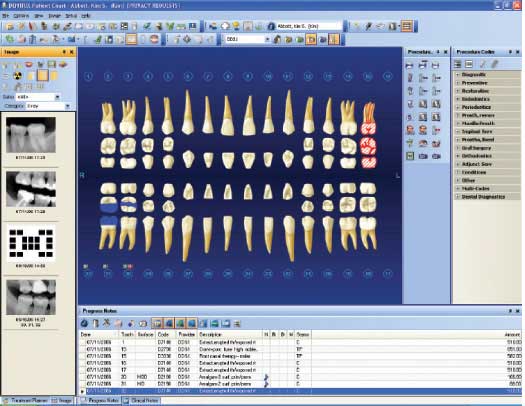Screen dimensions: 525x406
Task: Open the provider dropdown showing DDS1
Action: 247,39
